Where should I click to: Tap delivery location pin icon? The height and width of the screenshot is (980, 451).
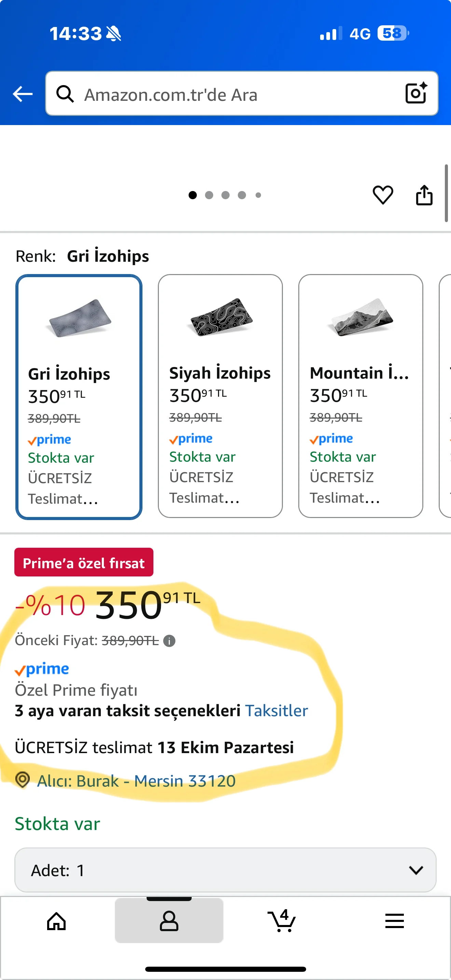pos(23,780)
